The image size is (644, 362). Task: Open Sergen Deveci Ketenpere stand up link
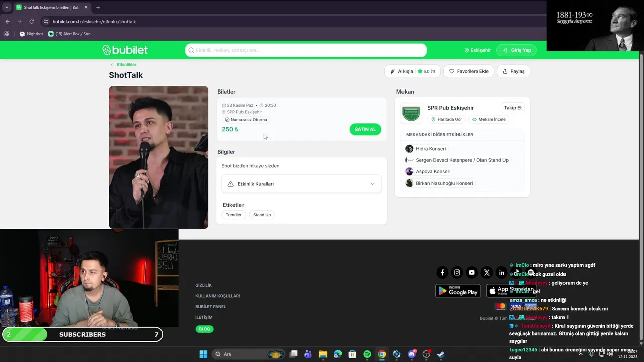462,160
